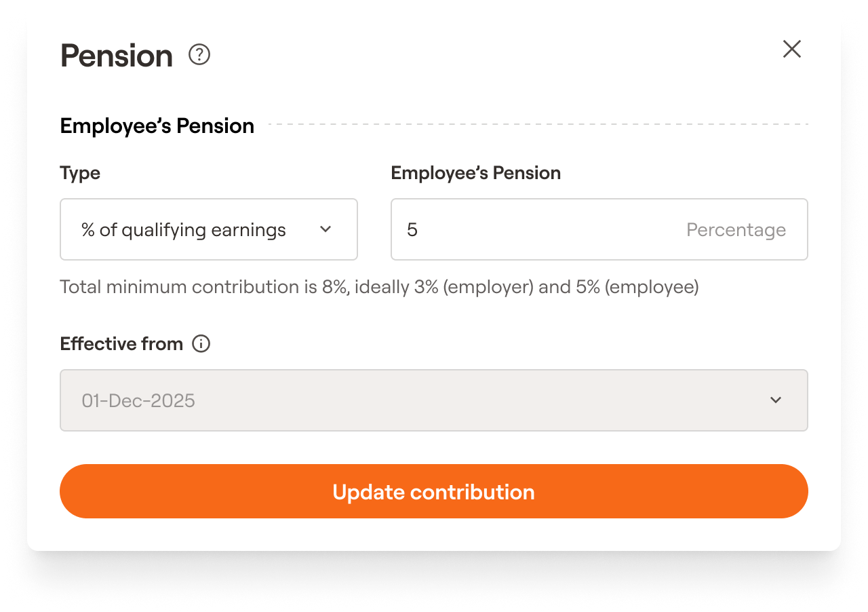Screen dimensions: 868x612
Task: Click the Employee's Pension section heading
Action: click(x=157, y=126)
